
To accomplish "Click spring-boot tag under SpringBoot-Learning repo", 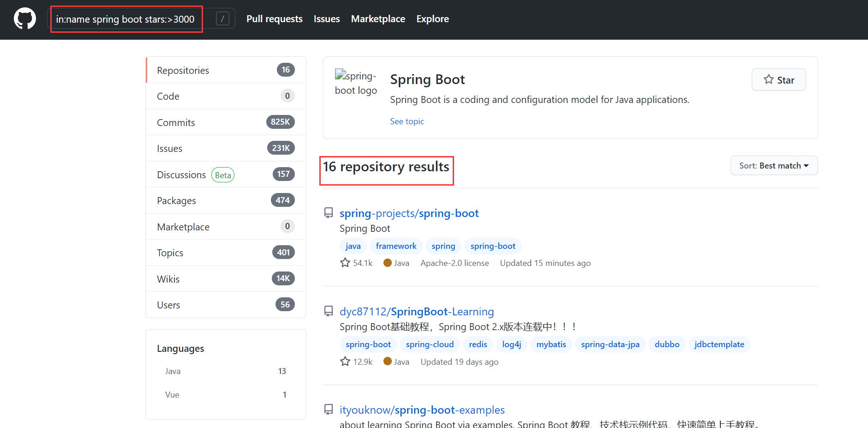I will coord(368,344).
